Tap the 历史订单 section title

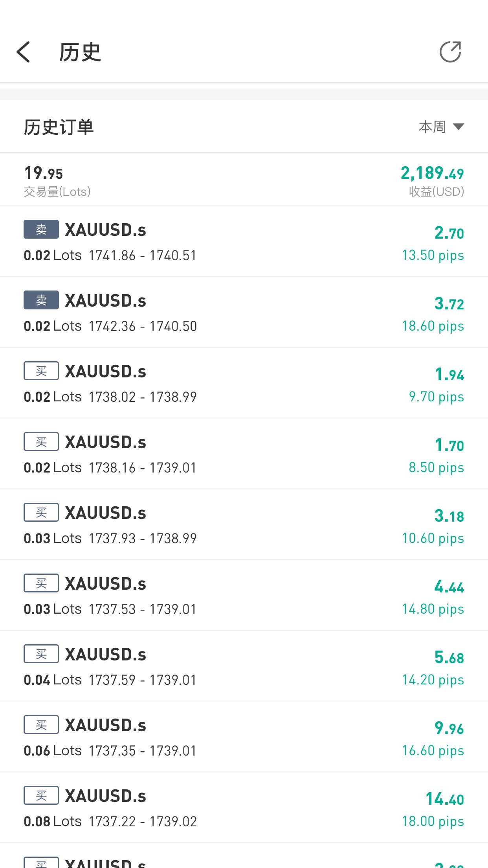(59, 127)
